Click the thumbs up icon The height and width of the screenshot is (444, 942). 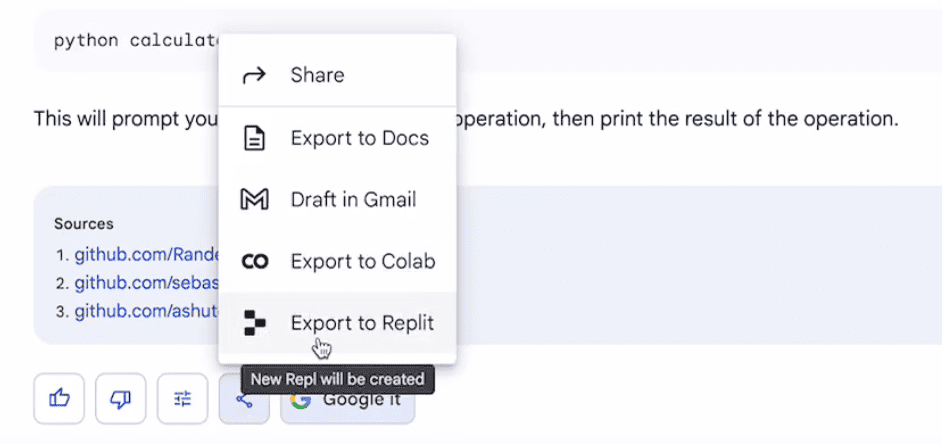pos(59,398)
